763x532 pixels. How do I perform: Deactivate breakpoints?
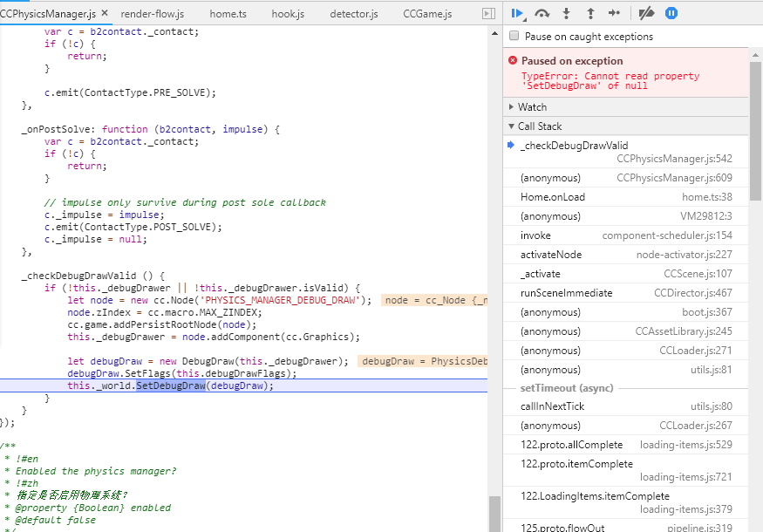(x=646, y=13)
